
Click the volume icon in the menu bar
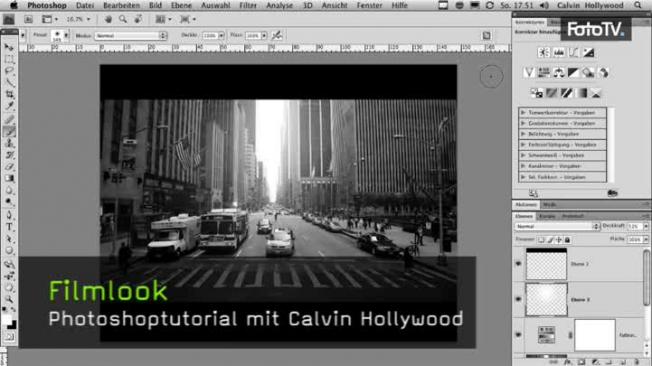point(544,5)
